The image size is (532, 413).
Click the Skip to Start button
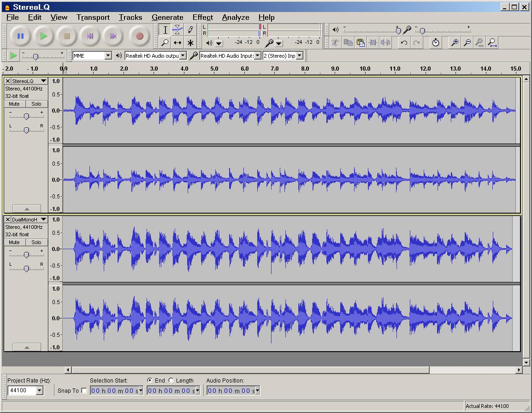coord(90,36)
